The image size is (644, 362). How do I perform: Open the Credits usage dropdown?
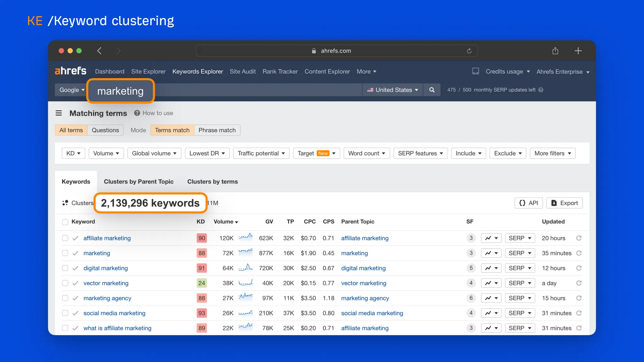(x=508, y=72)
